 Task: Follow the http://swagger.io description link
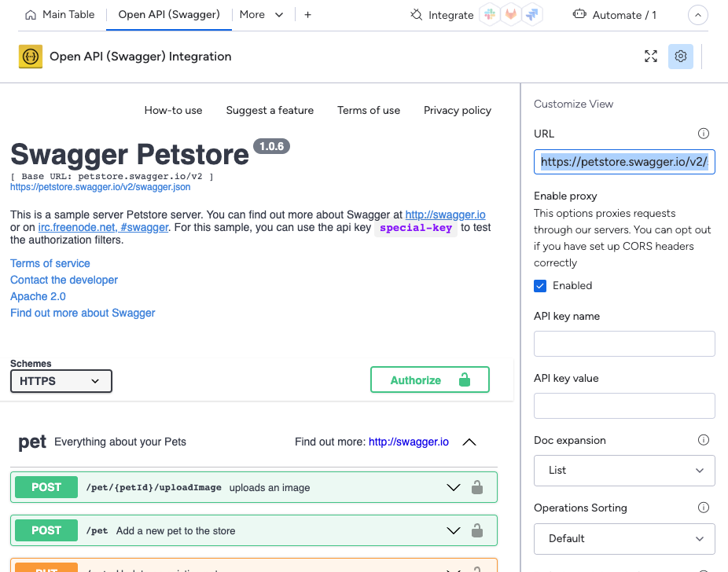pyautogui.click(x=445, y=214)
